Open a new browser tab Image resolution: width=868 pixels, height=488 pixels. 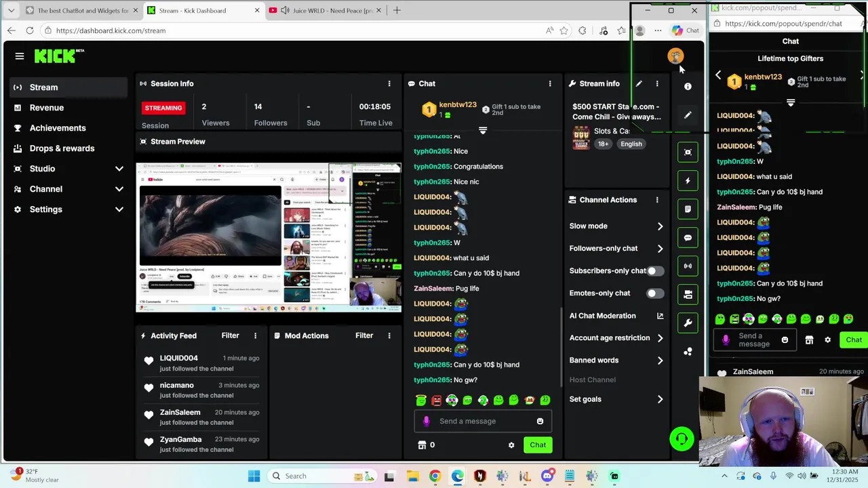pyautogui.click(x=397, y=10)
